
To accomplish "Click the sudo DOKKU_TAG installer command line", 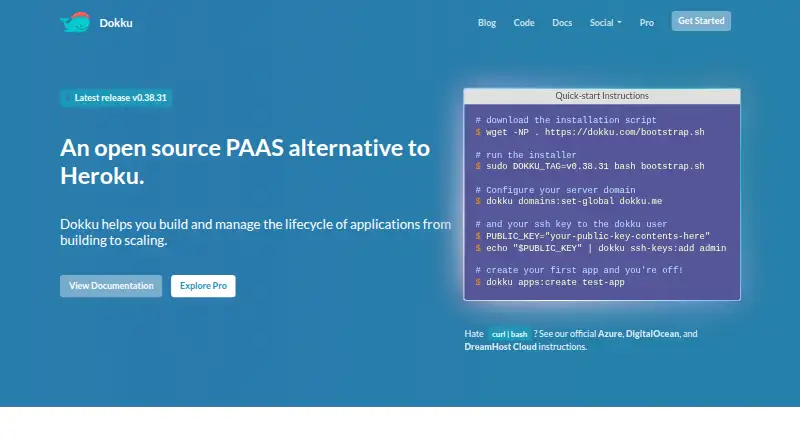I will click(x=590, y=166).
